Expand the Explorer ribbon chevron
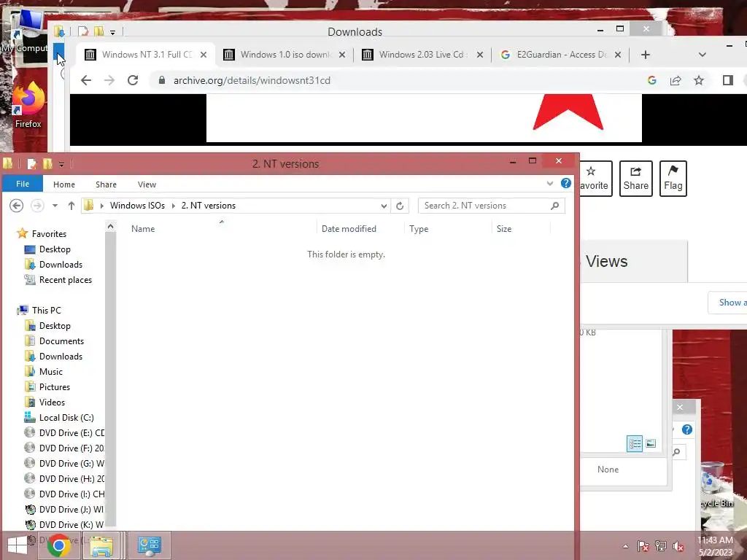The width and height of the screenshot is (747, 560). point(550,183)
